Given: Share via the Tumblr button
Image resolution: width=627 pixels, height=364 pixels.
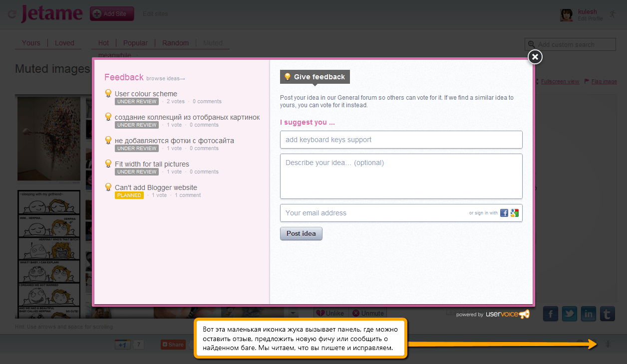Looking at the screenshot, I should [x=608, y=314].
